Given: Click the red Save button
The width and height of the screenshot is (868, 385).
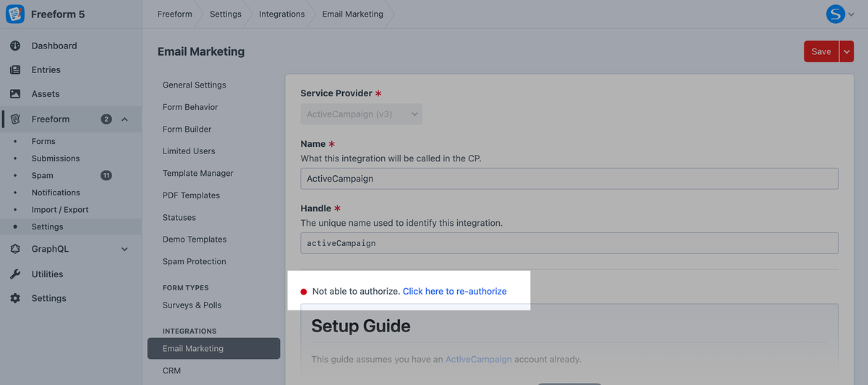Looking at the screenshot, I should (821, 51).
